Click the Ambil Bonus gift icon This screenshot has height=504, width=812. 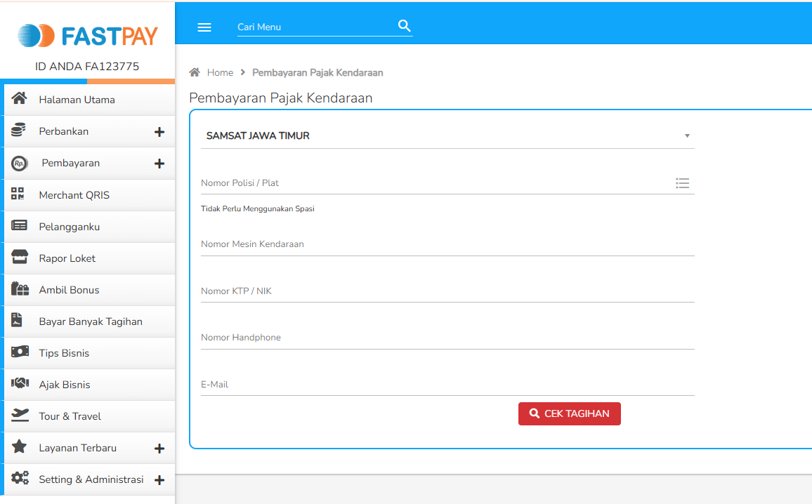click(x=19, y=289)
